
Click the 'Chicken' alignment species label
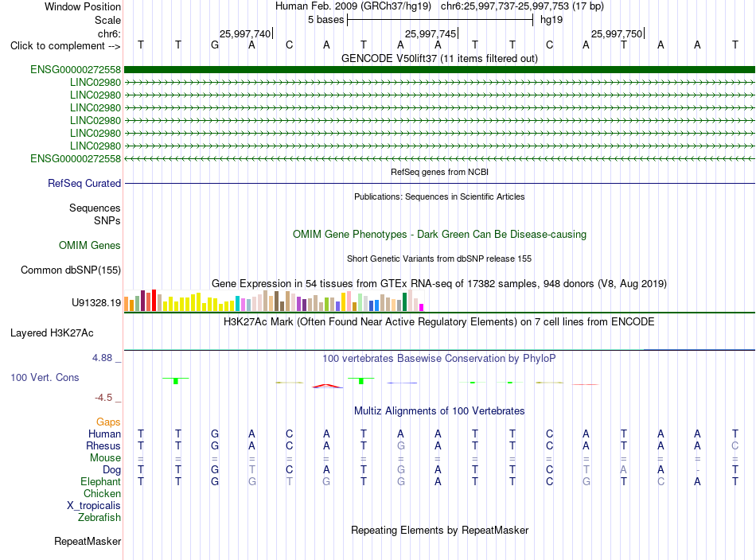coord(102,493)
